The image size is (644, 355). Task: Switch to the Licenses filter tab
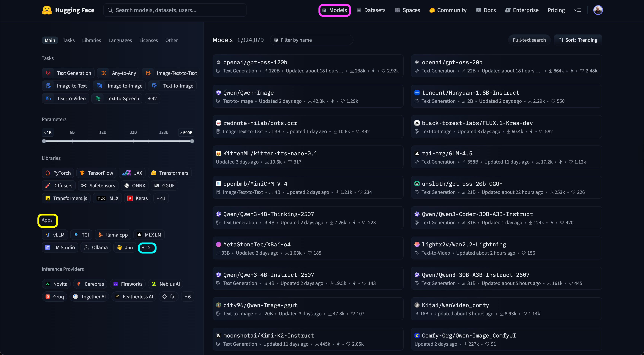(x=149, y=40)
